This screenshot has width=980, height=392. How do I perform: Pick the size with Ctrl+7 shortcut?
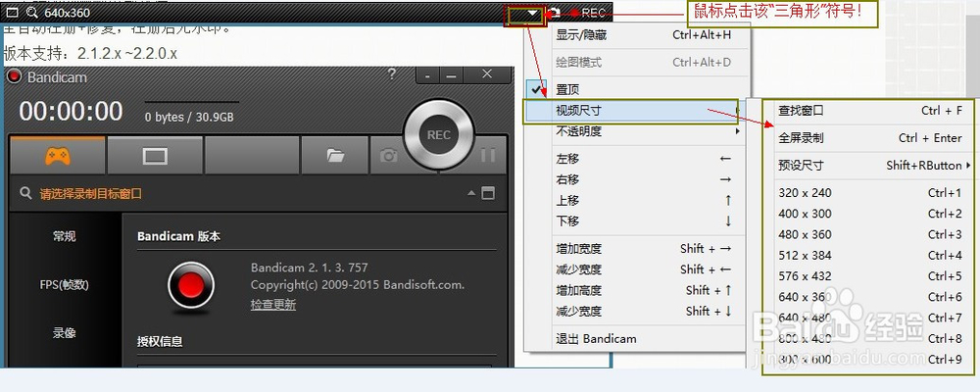tap(869, 318)
